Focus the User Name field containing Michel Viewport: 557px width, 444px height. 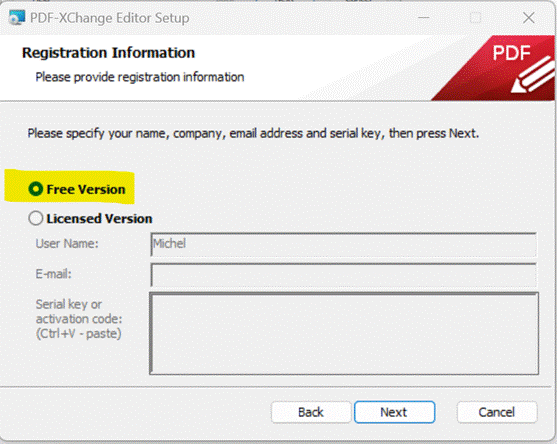tap(344, 244)
